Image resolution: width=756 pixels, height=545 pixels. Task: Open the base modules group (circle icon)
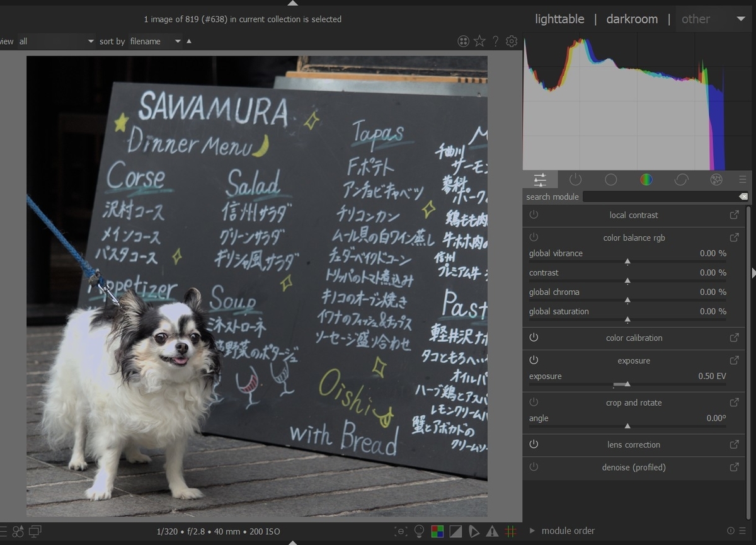(x=610, y=180)
